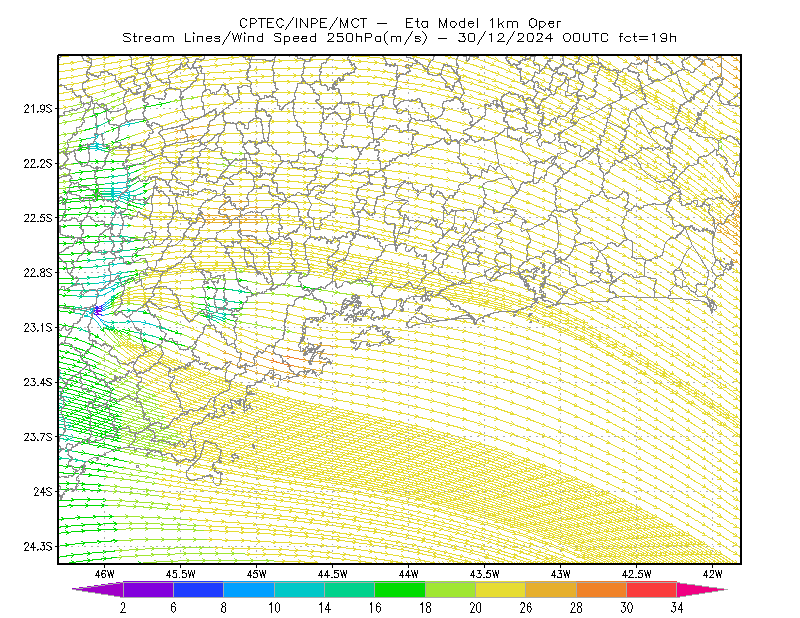Click the 46W longitude axis label

click(x=104, y=574)
